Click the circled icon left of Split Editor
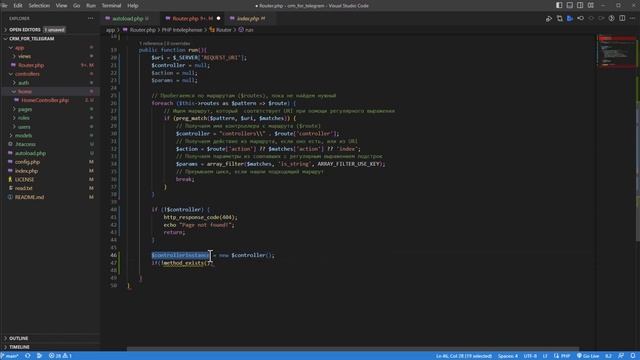Viewport: 640px width, 360px height. click(611, 18)
